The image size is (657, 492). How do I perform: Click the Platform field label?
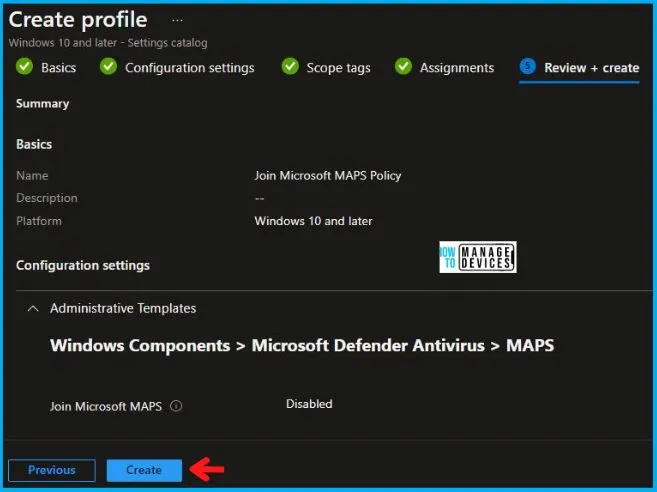pos(39,221)
